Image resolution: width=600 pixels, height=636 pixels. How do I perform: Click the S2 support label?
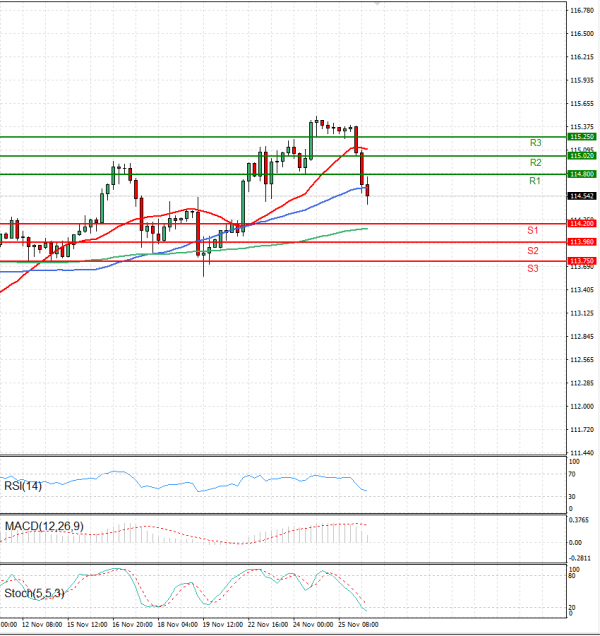533,251
